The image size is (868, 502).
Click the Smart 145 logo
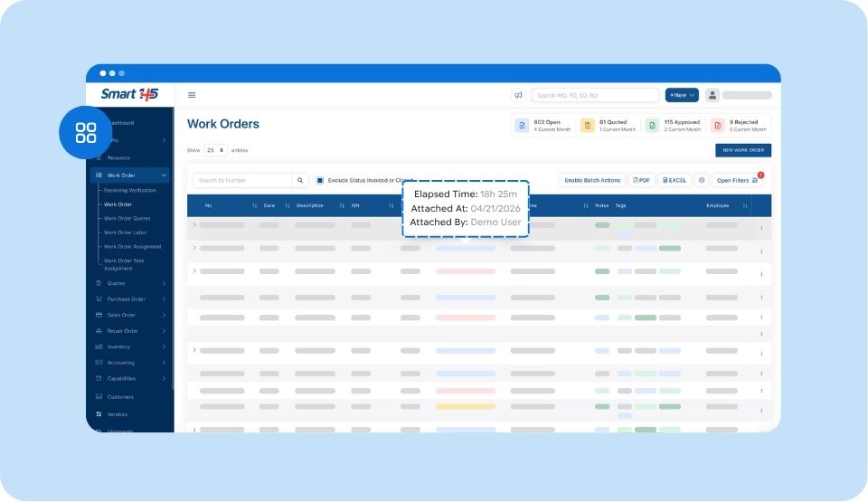tap(129, 94)
